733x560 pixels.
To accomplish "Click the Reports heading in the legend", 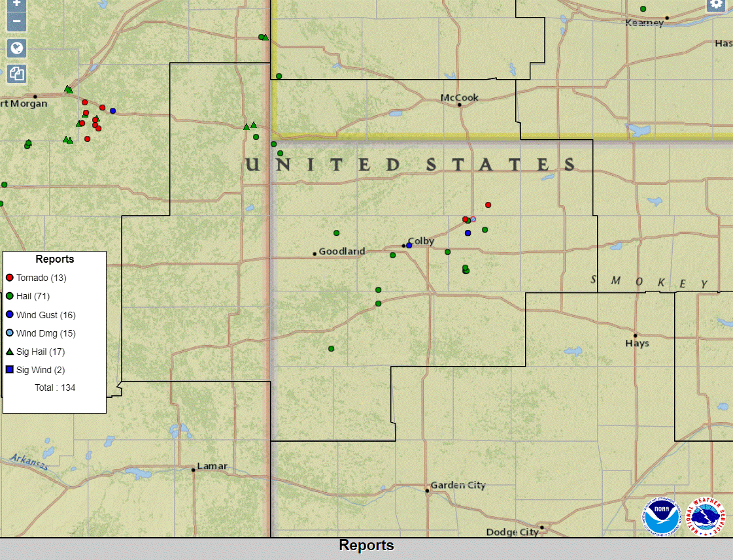I will pyautogui.click(x=55, y=259).
